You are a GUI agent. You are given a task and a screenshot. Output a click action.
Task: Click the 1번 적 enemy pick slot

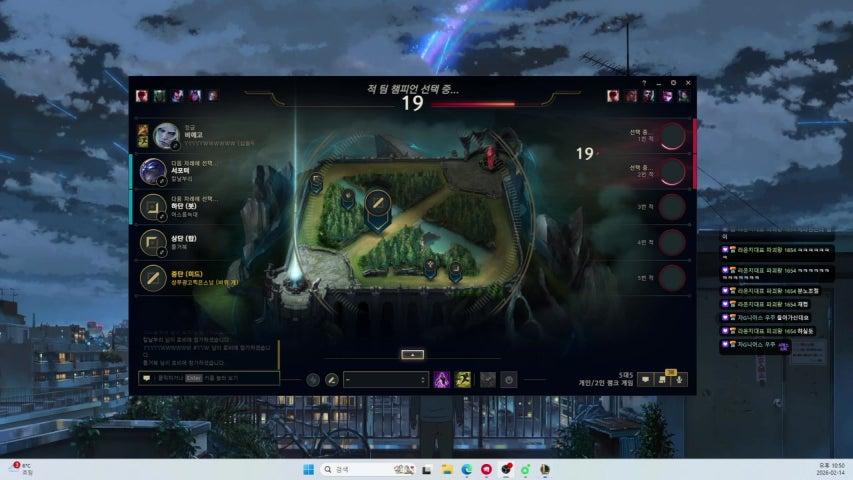[x=672, y=136]
